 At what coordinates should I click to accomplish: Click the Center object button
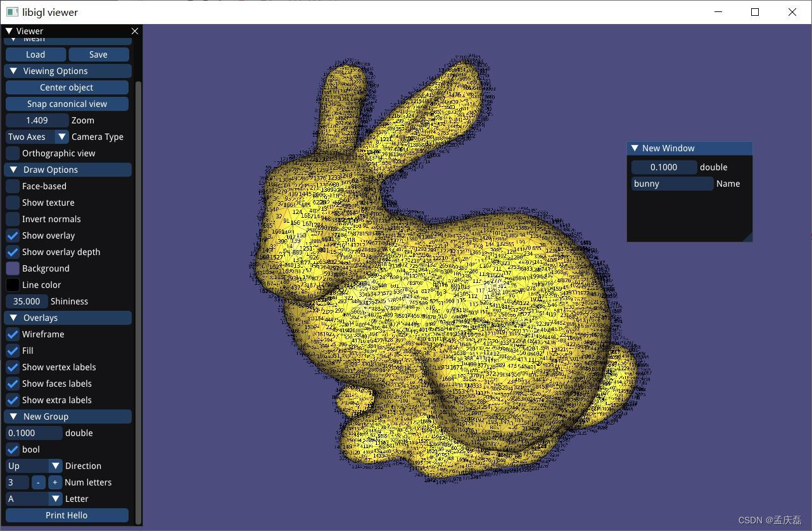point(67,87)
